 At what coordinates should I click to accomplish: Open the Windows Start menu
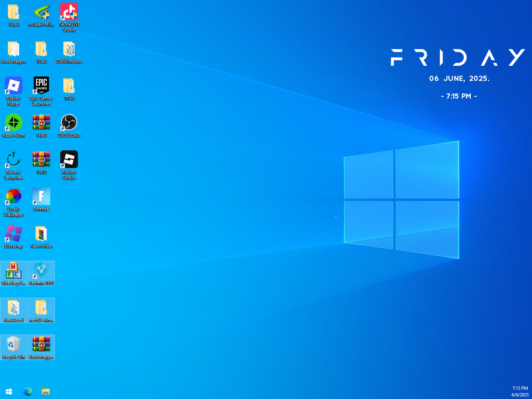click(x=9, y=391)
